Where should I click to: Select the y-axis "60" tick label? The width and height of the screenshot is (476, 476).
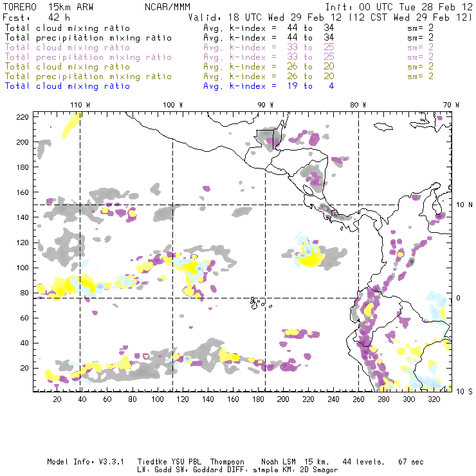point(25,318)
